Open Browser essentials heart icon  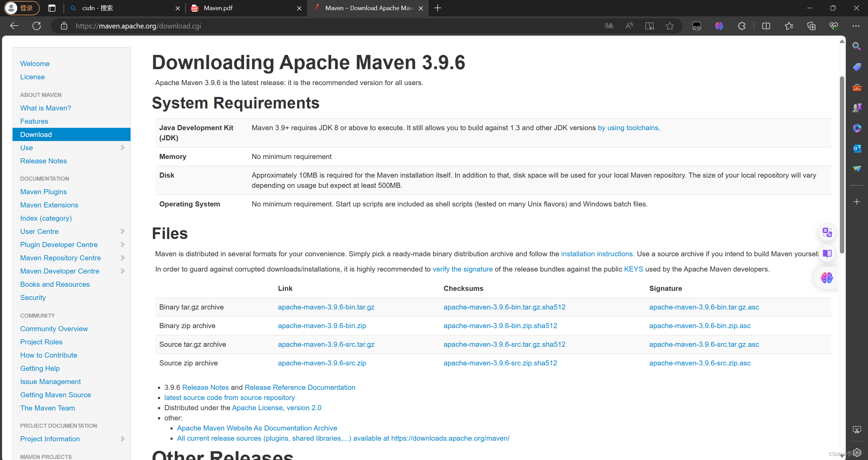[x=834, y=26]
